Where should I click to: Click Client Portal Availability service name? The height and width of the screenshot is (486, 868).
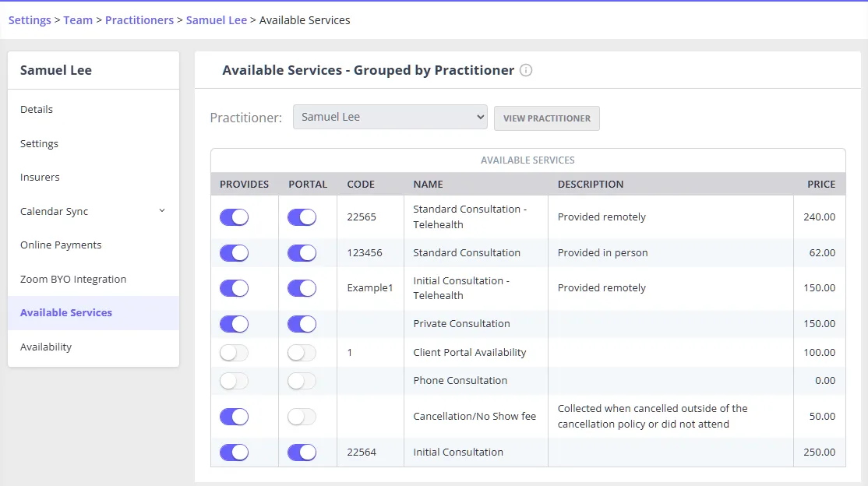[x=469, y=353]
